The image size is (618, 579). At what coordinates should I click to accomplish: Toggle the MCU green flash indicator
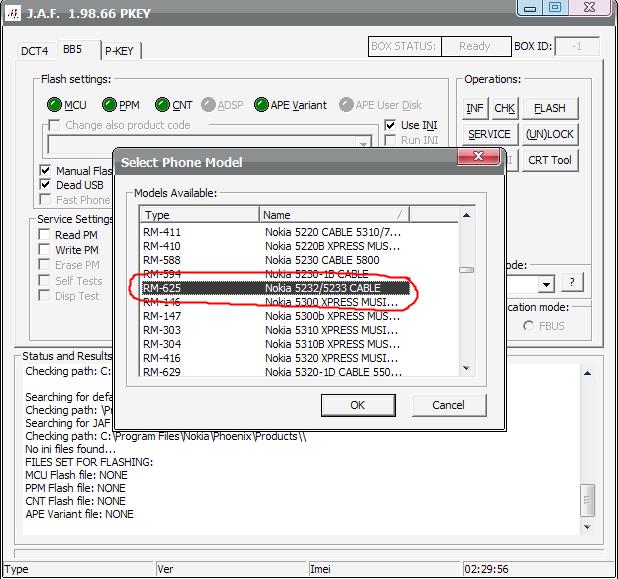tap(54, 105)
